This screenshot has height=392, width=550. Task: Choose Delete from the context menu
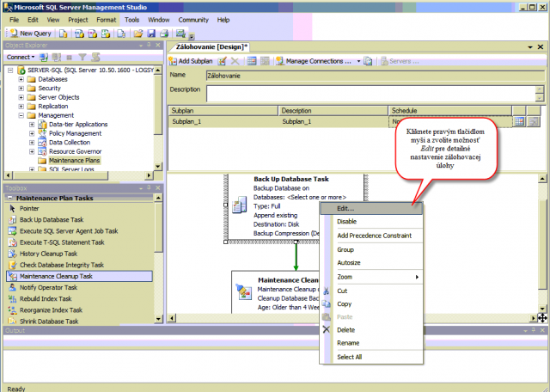click(x=371, y=330)
